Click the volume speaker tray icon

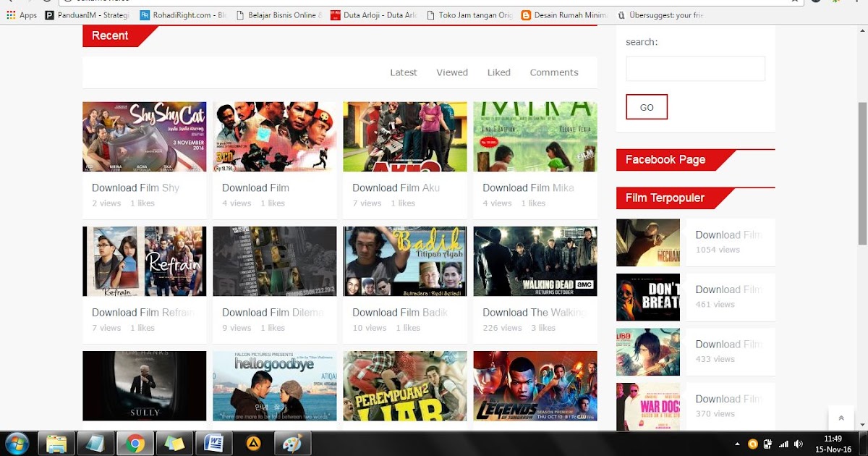798,444
